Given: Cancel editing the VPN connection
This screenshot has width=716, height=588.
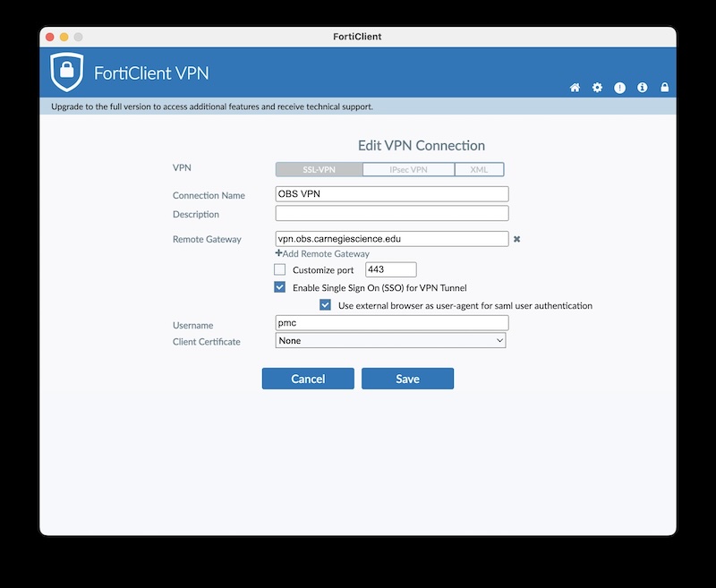Looking at the screenshot, I should pos(308,379).
